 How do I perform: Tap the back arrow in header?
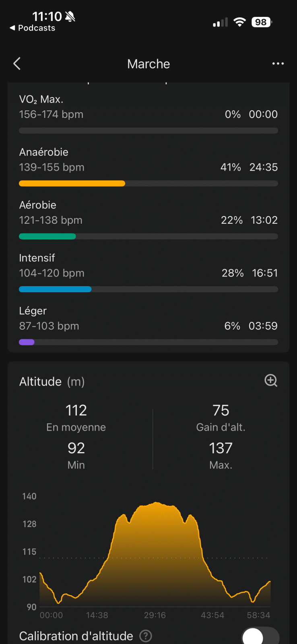click(17, 64)
